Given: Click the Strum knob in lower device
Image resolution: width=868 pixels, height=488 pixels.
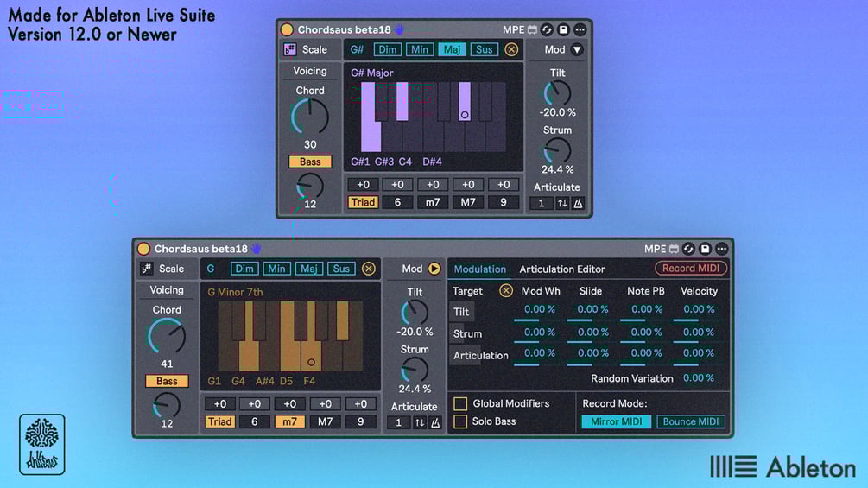Looking at the screenshot, I should pyautogui.click(x=415, y=371).
